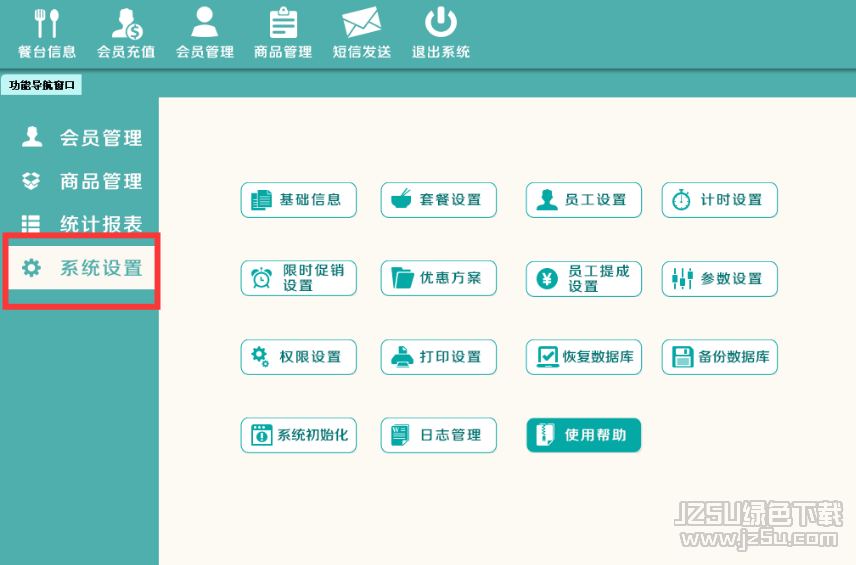Open the 计时设置 button
The height and width of the screenshot is (565, 856).
tap(720, 200)
